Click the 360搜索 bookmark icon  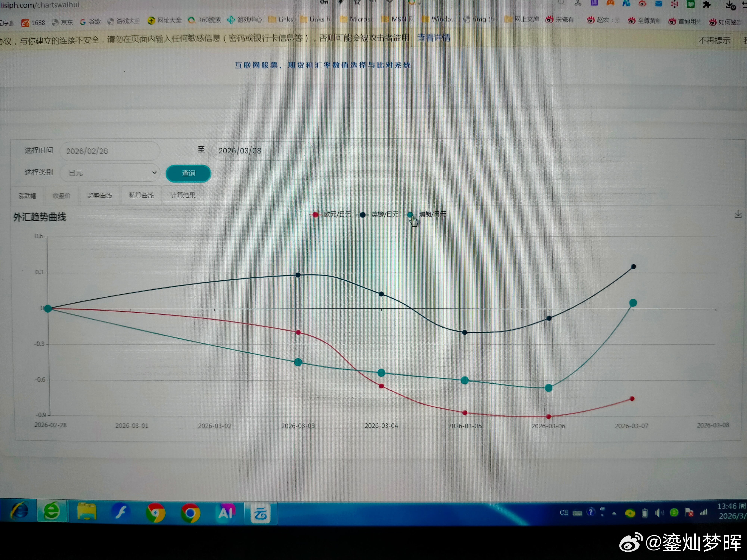[x=191, y=20]
